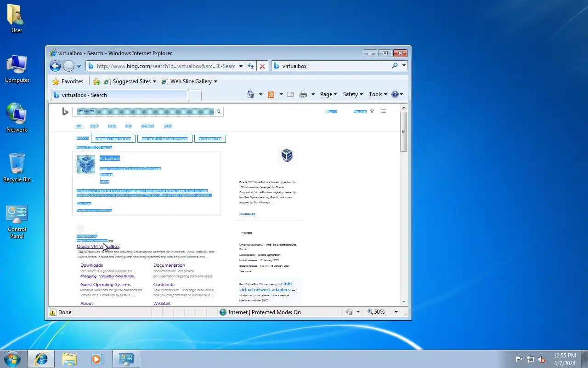This screenshot has width=588, height=368.
Task: Open the Tools menu
Action: pos(378,94)
